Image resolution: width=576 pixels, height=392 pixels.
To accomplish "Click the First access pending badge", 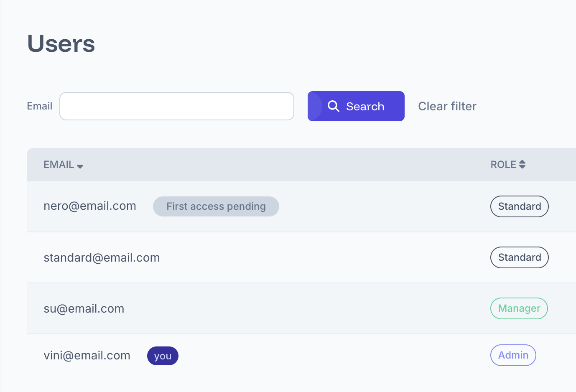I will click(x=216, y=206).
